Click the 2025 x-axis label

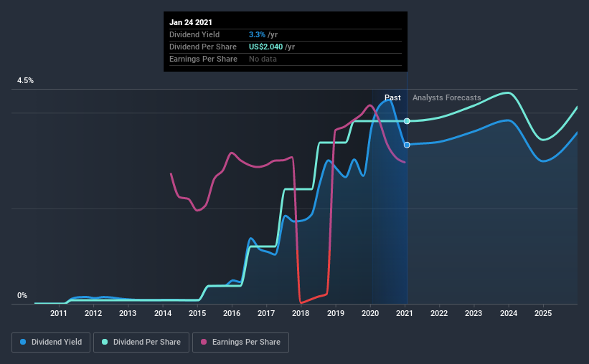click(543, 313)
